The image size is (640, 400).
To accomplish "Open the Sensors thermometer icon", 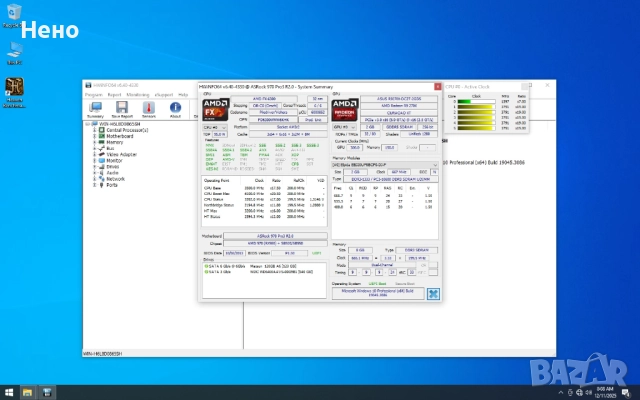I will point(150,108).
